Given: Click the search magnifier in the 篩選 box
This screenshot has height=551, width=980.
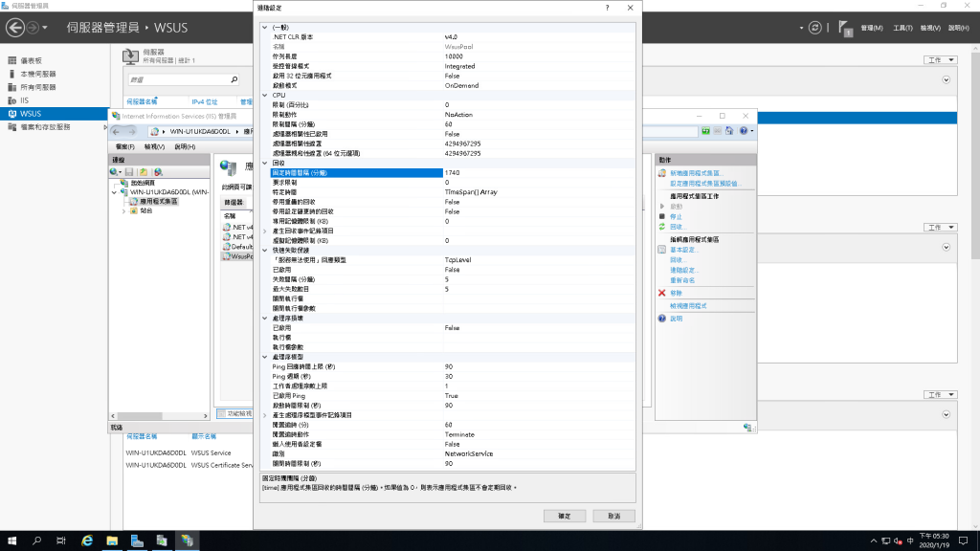Looking at the screenshot, I should click(234, 79).
